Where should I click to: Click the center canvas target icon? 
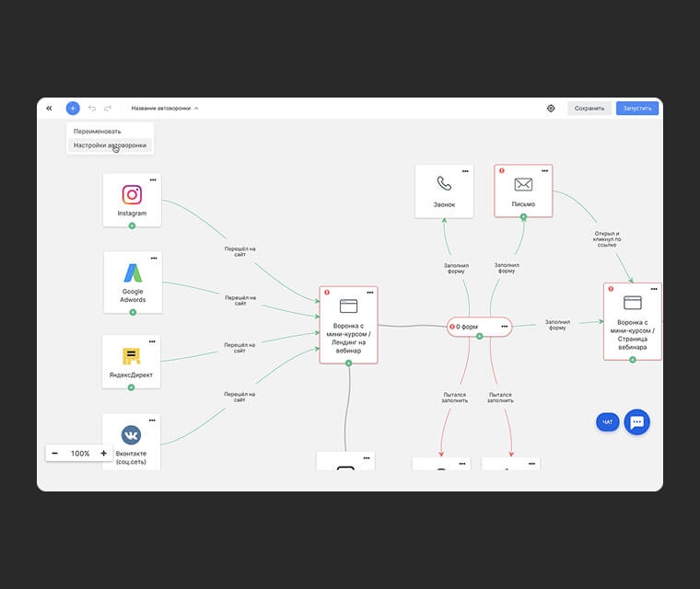[x=551, y=108]
